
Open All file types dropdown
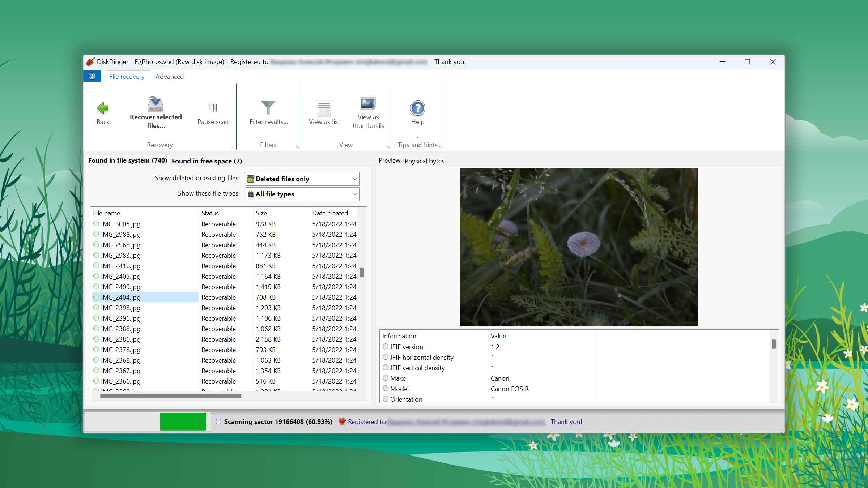[302, 194]
